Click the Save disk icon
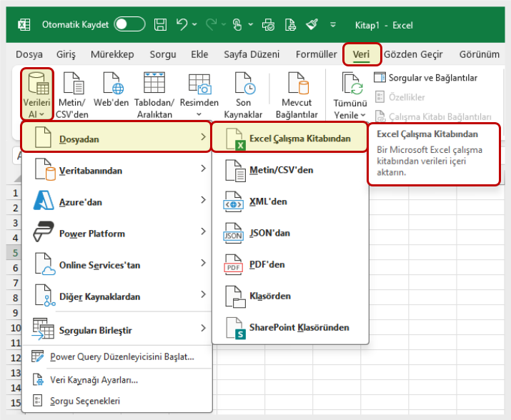 pos(160,24)
